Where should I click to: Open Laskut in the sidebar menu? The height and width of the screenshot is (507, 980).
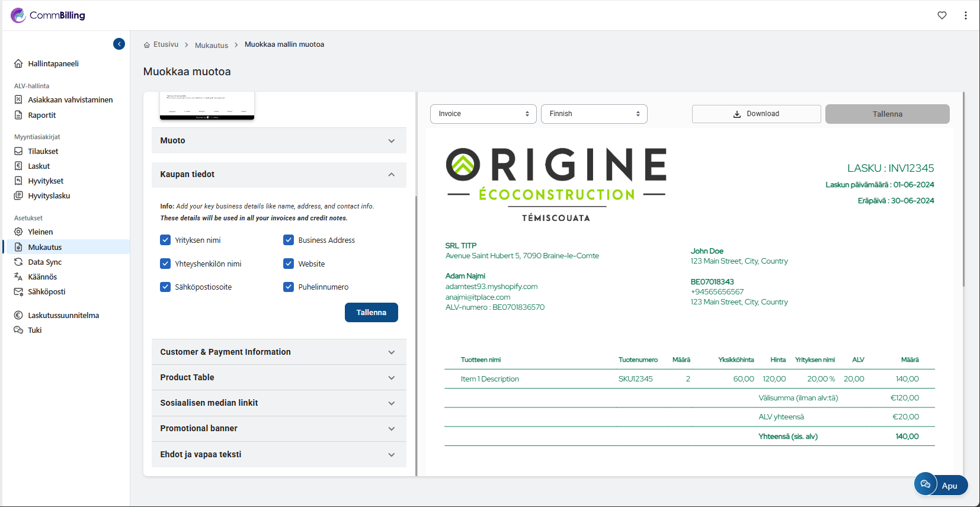click(x=39, y=166)
